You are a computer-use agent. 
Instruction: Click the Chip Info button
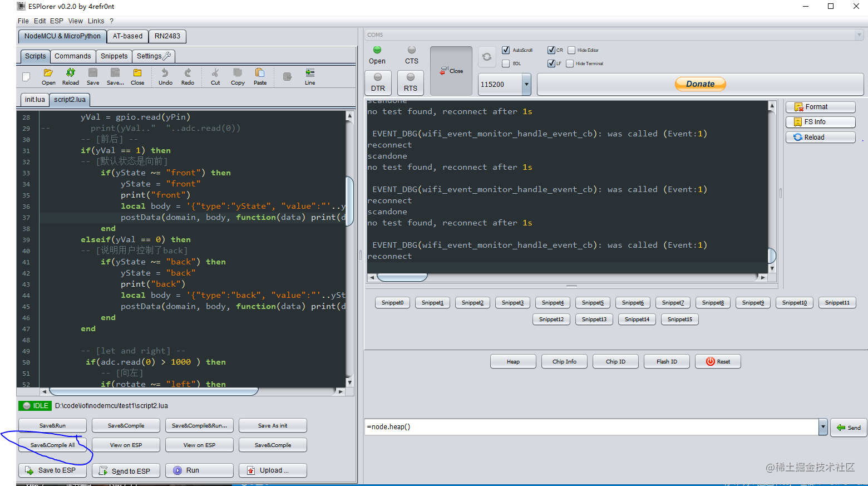tap(564, 362)
